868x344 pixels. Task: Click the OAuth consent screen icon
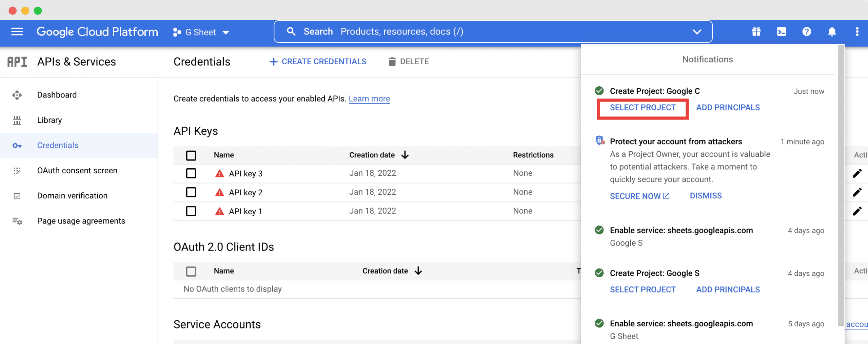pyautogui.click(x=17, y=171)
